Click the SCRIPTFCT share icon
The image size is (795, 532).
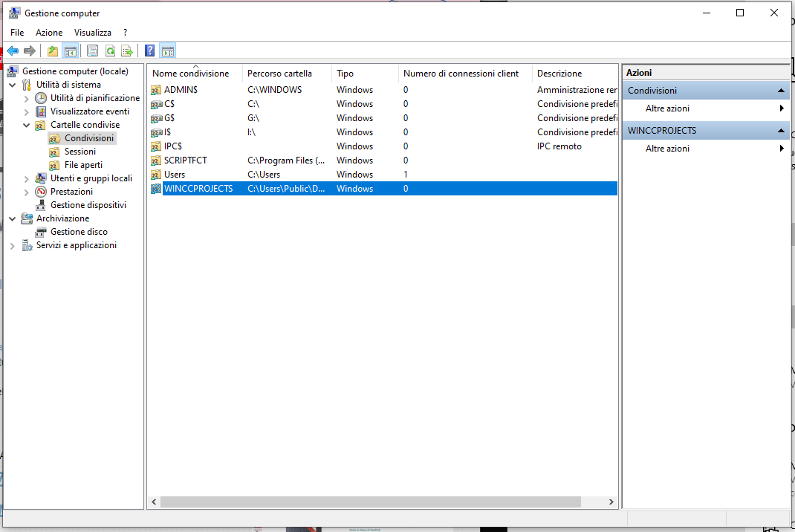(x=156, y=160)
